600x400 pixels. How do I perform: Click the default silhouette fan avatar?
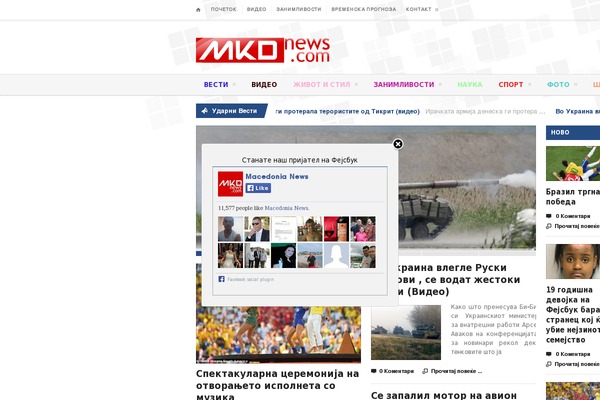point(336,255)
